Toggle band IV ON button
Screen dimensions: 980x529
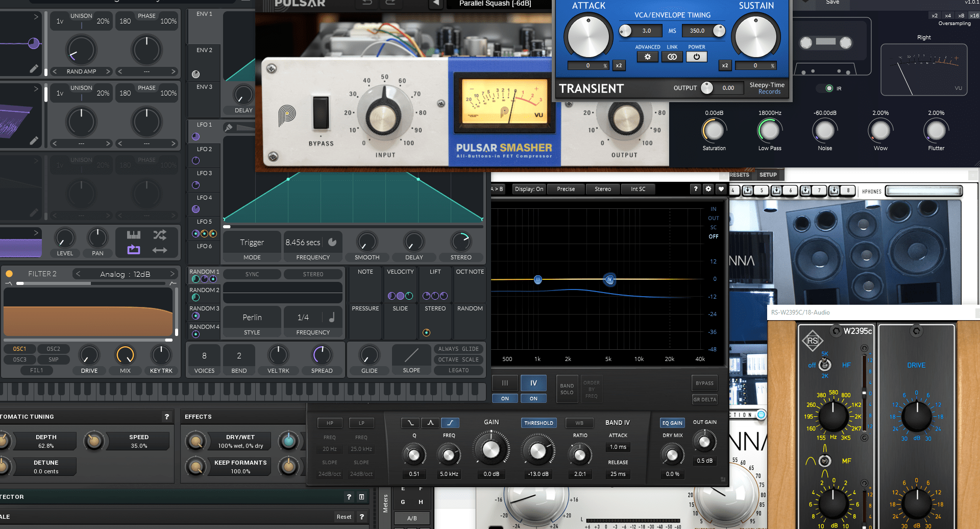[533, 399]
